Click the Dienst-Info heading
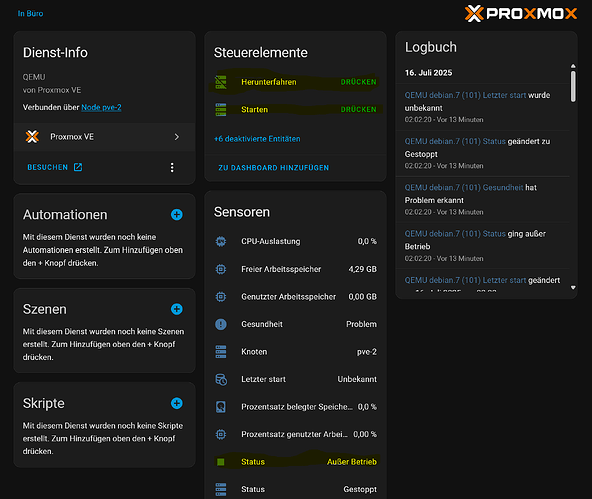This screenshot has height=499, width=592. click(x=55, y=52)
